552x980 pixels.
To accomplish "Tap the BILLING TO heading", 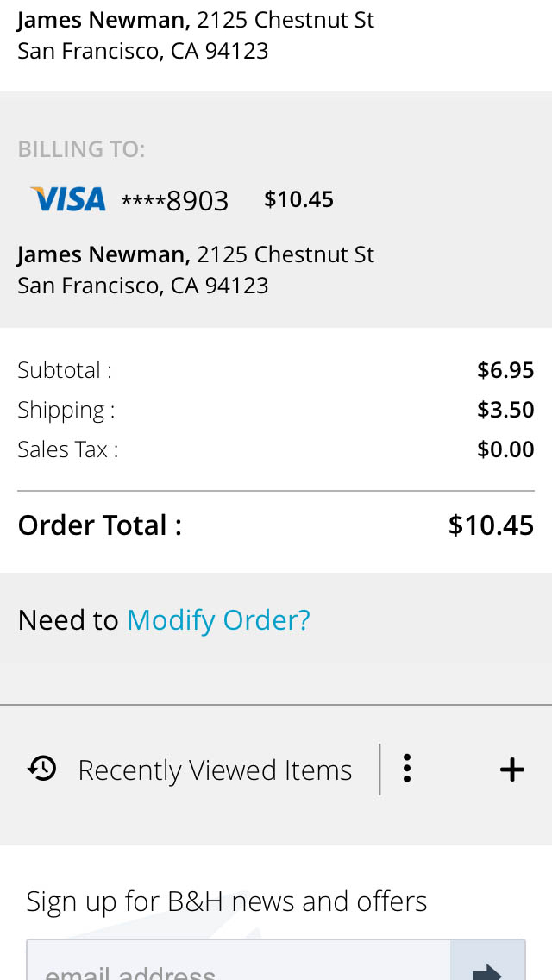I will point(81,149).
